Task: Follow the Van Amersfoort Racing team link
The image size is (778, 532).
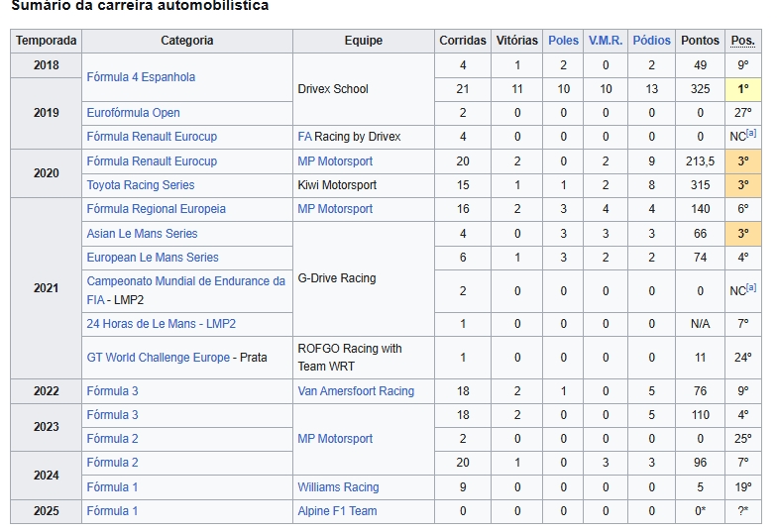Action: click(x=356, y=391)
